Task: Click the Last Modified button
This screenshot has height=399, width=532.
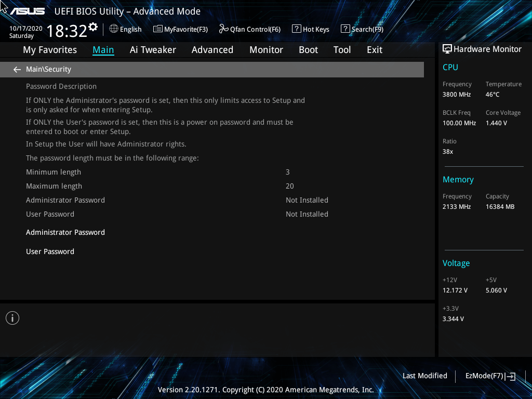Action: (x=424, y=376)
